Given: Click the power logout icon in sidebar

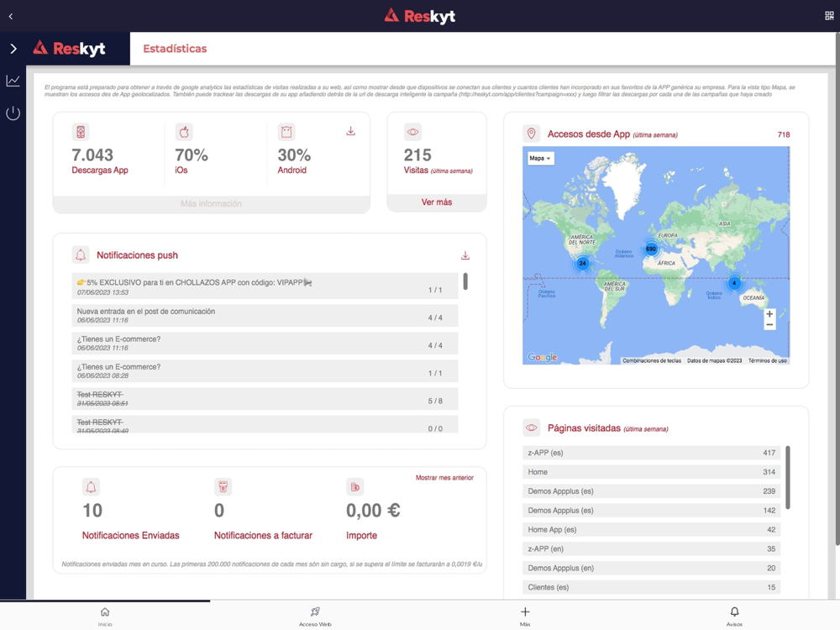Looking at the screenshot, I should [13, 113].
